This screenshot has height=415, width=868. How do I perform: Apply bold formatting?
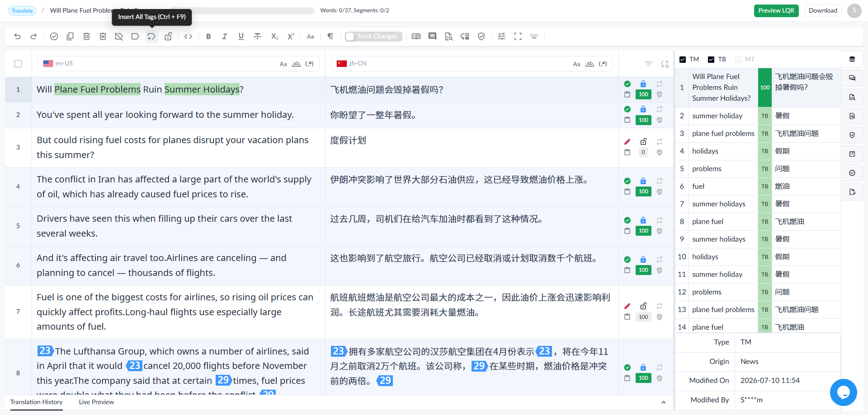point(208,37)
